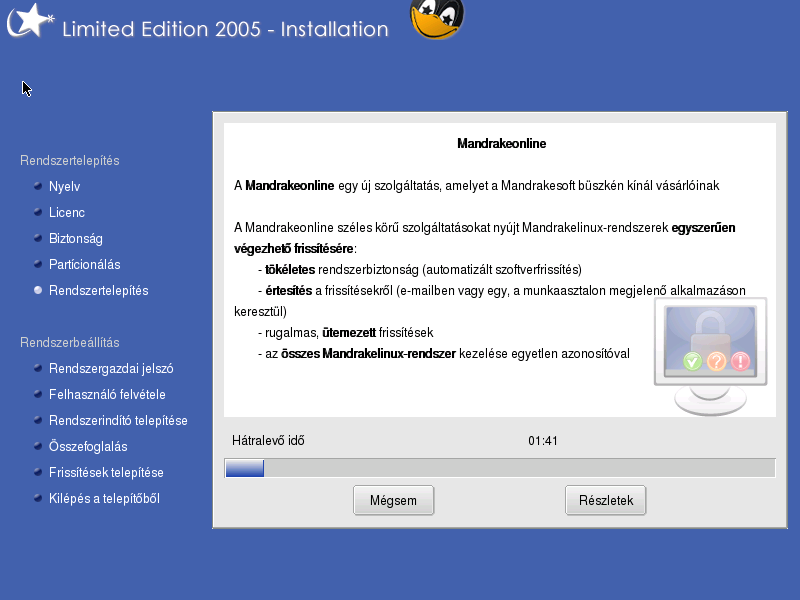
Task: Click the Hátralevő idő label
Action: click(x=268, y=440)
